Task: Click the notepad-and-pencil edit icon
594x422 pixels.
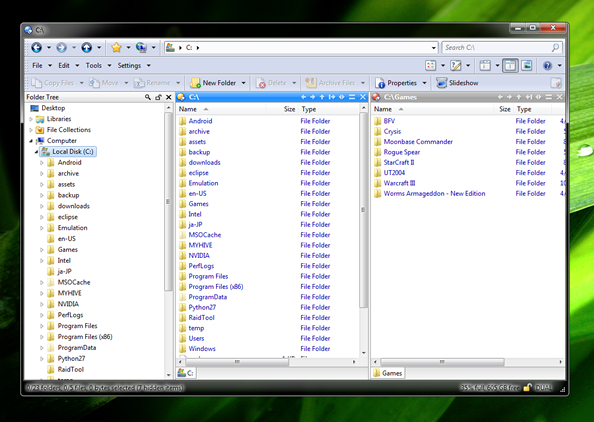Action: click(456, 66)
